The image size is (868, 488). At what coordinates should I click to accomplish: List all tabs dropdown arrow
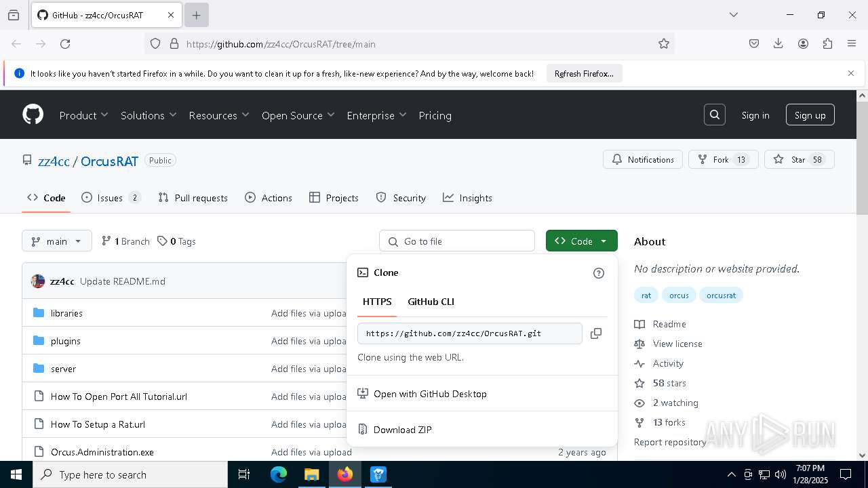coord(733,15)
